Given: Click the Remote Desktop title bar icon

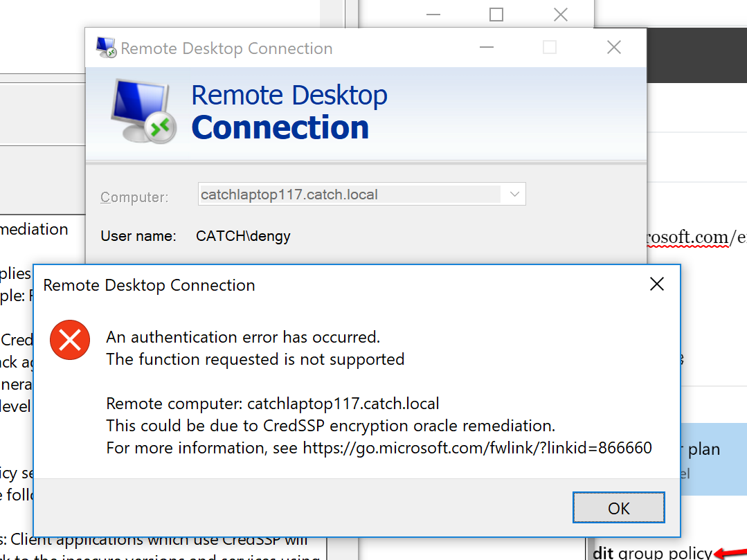Looking at the screenshot, I should point(106,48).
